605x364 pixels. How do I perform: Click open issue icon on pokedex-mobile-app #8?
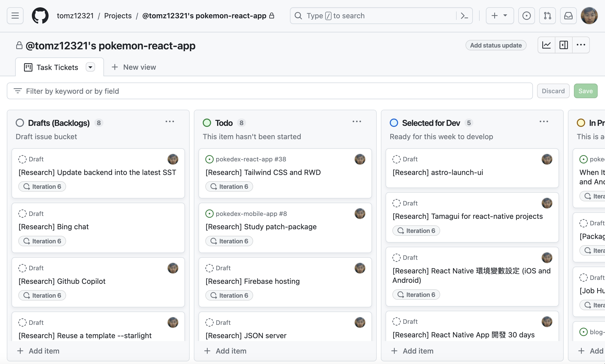tap(209, 214)
